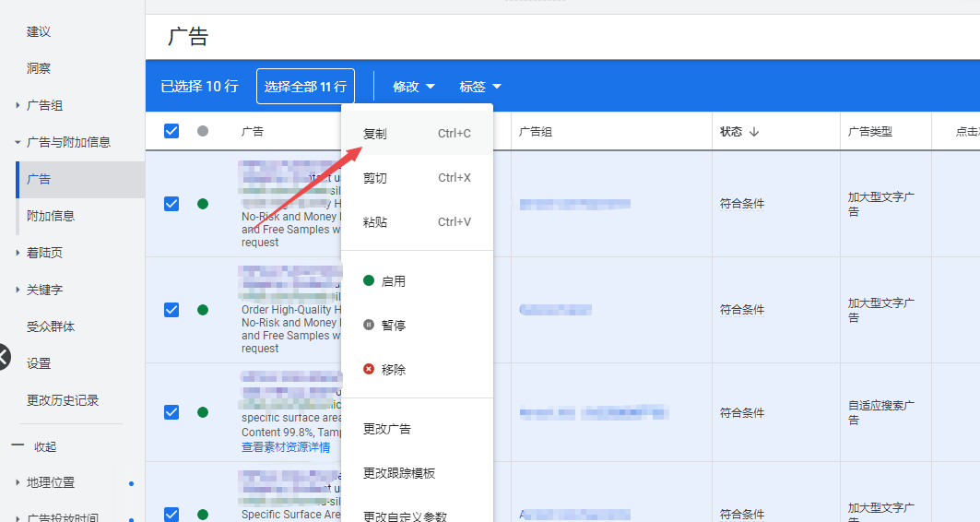Click 自适应搜索广告 type cell
The height and width of the screenshot is (522, 980).
pos(881,412)
